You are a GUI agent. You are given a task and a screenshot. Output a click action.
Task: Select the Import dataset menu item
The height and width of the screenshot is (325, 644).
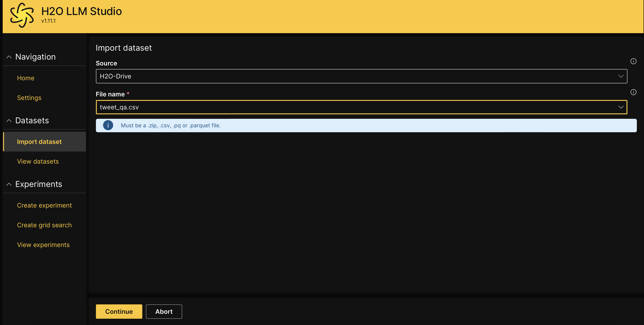[39, 141]
